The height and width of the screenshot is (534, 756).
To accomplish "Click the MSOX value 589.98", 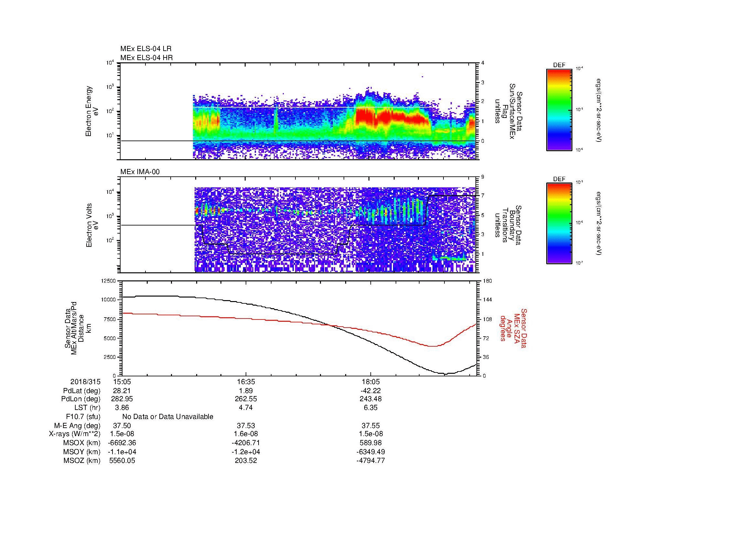I will tap(371, 443).
